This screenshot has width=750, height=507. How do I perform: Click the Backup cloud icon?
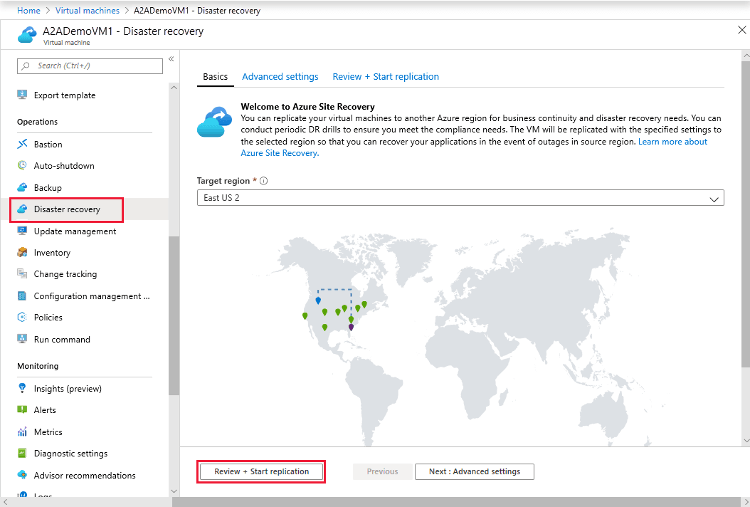[x=23, y=188]
